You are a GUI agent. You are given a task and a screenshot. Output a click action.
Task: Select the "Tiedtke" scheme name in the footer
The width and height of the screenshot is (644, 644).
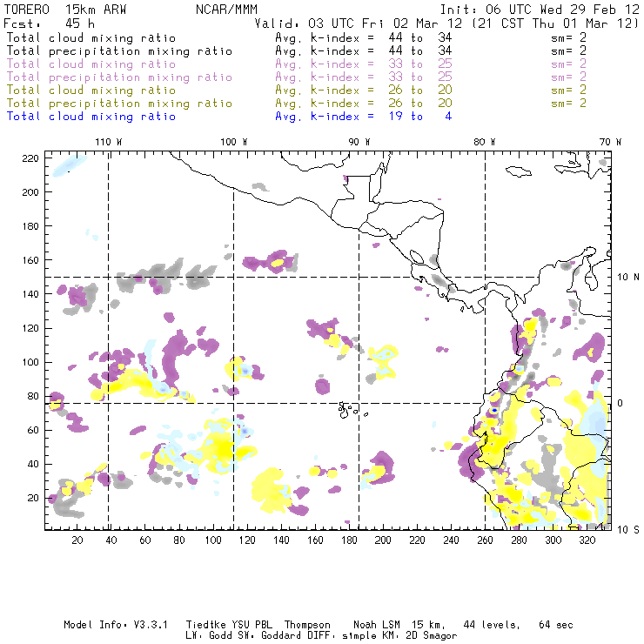click(206, 625)
